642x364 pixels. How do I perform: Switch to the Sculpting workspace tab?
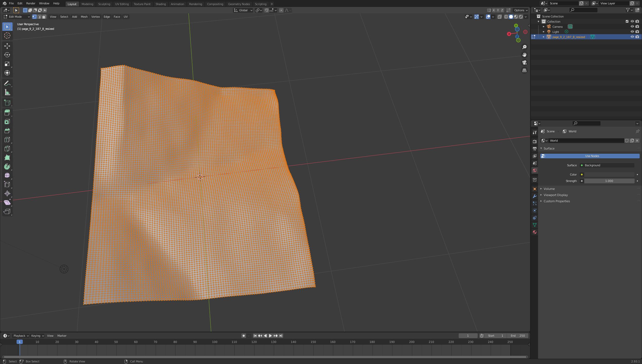(104, 4)
